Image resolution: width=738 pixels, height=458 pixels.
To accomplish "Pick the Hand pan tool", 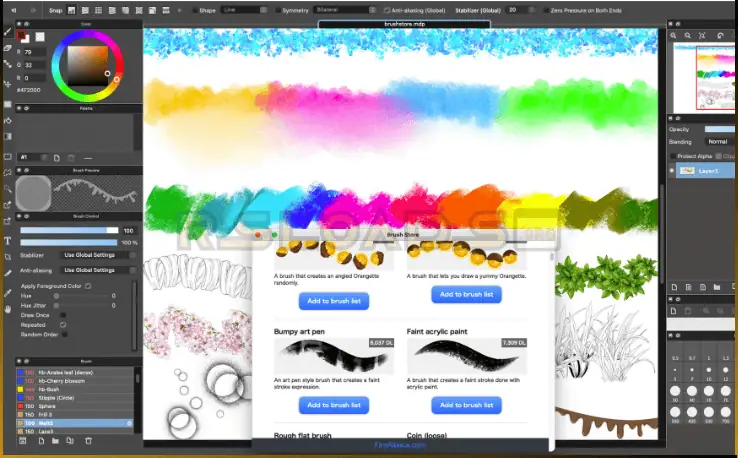I will [x=7, y=310].
